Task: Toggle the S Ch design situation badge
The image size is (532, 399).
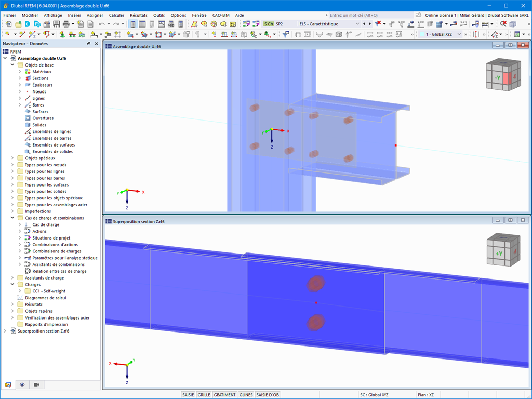Action: click(269, 24)
